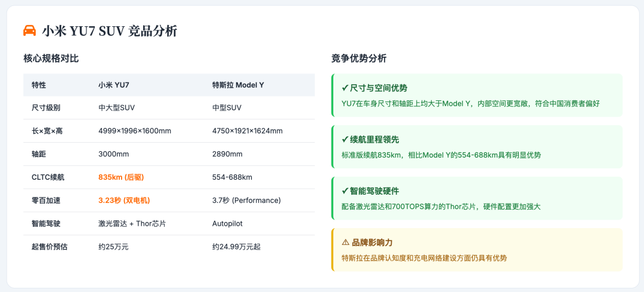This screenshot has height=292, width=644.
Task: Click checkmark icon beside 智能驾驶硬件
Action: click(345, 191)
